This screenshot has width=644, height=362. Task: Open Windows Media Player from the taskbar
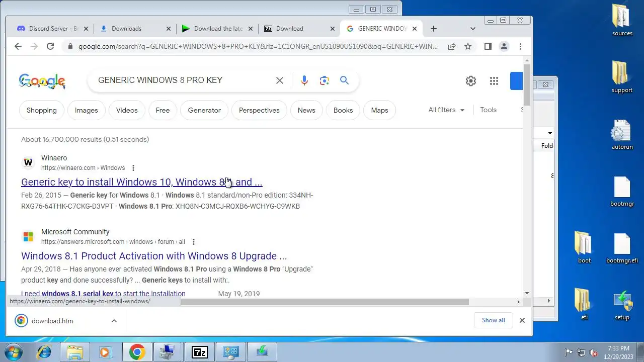click(x=105, y=352)
